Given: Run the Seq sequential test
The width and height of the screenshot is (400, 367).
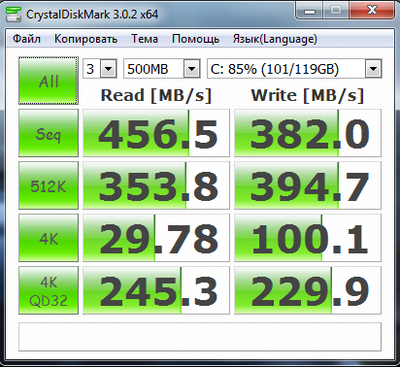Looking at the screenshot, I should coord(49,133).
